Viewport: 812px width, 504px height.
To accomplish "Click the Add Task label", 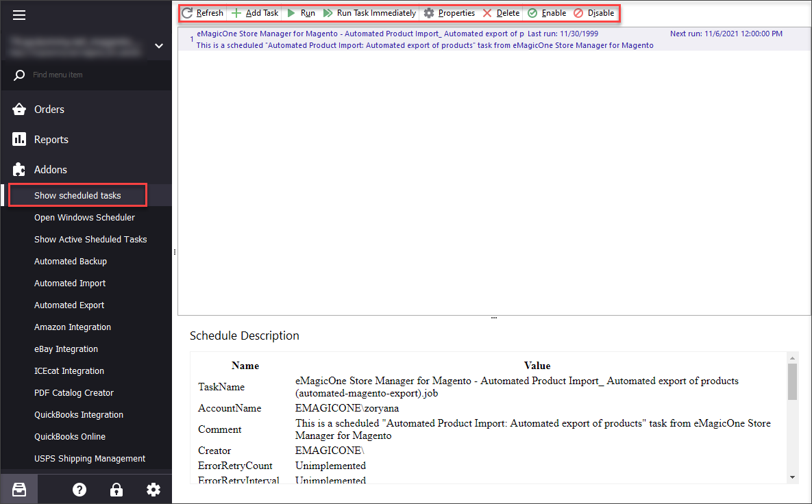I will tap(262, 13).
